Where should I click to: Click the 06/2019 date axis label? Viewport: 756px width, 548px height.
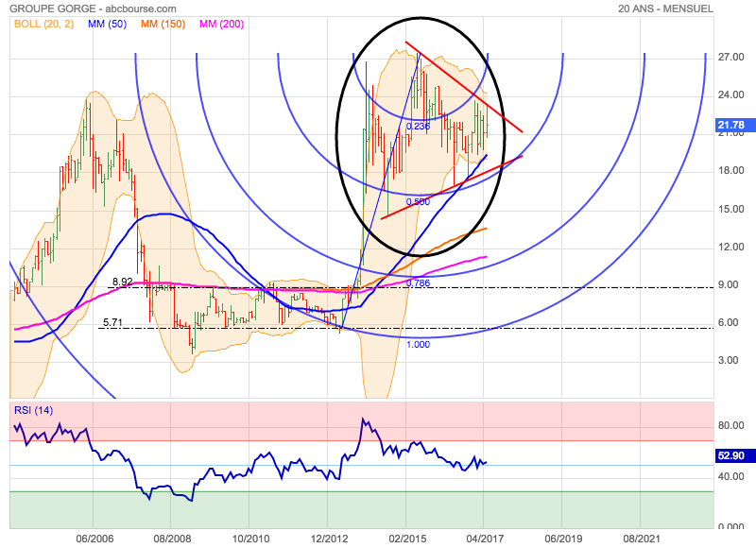pos(563,539)
